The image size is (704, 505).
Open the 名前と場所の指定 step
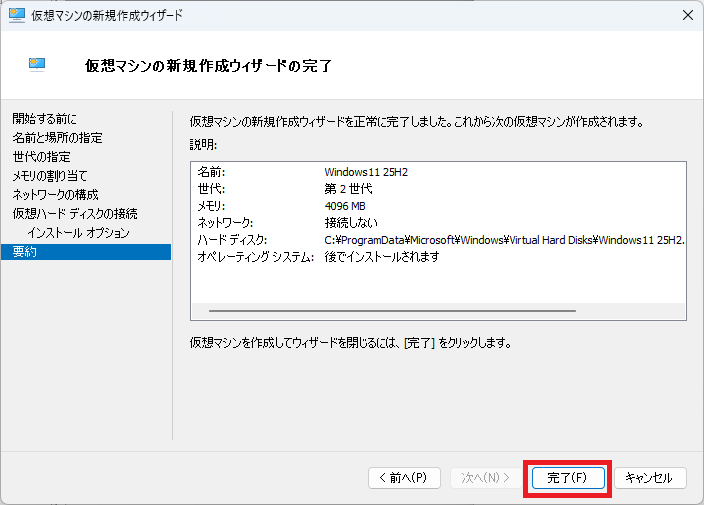pos(57,138)
